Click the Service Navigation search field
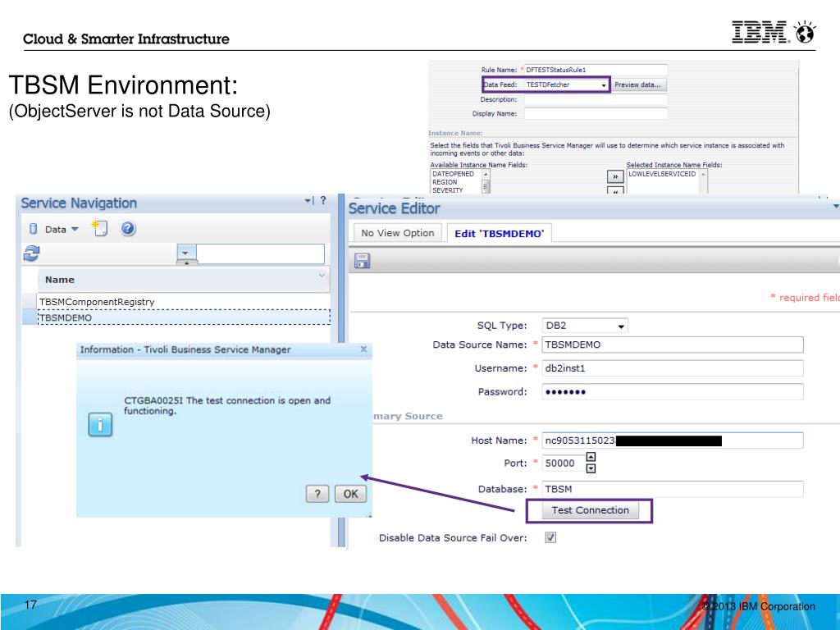840x630 pixels. coord(260,253)
